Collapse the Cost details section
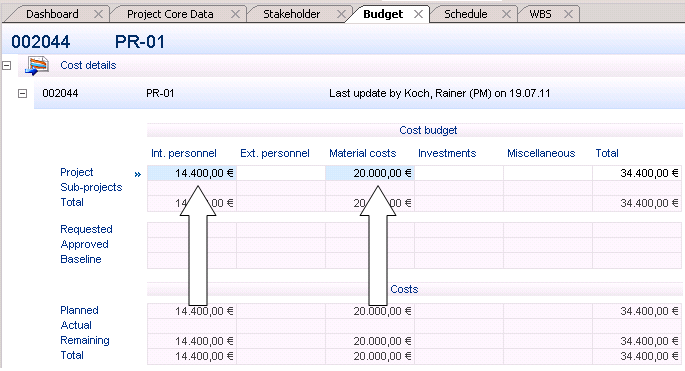This screenshot has width=685, height=371. tap(7, 66)
